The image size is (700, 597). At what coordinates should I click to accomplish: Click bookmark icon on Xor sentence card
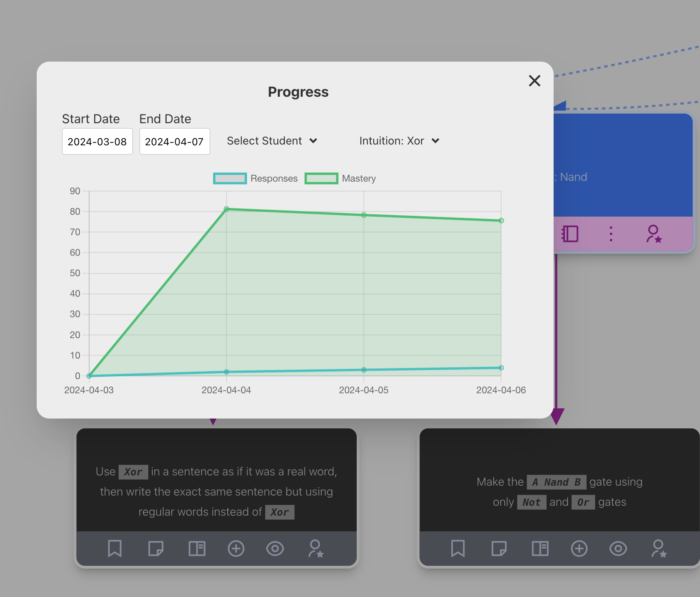115,548
